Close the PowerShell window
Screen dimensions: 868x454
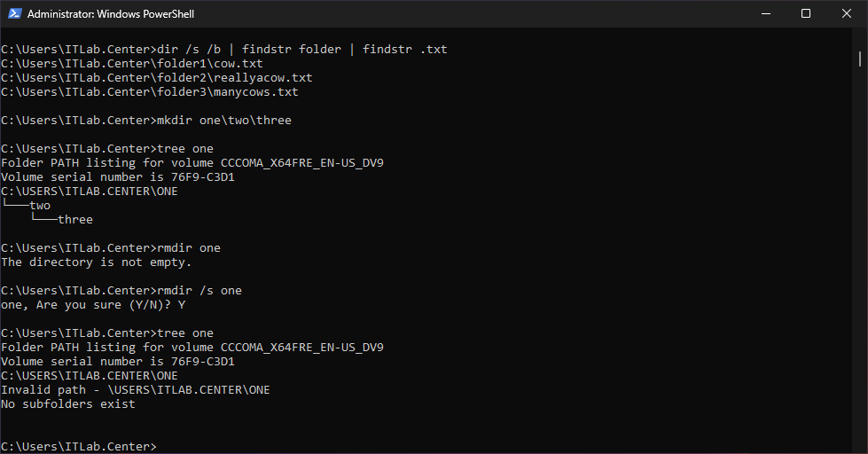846,14
